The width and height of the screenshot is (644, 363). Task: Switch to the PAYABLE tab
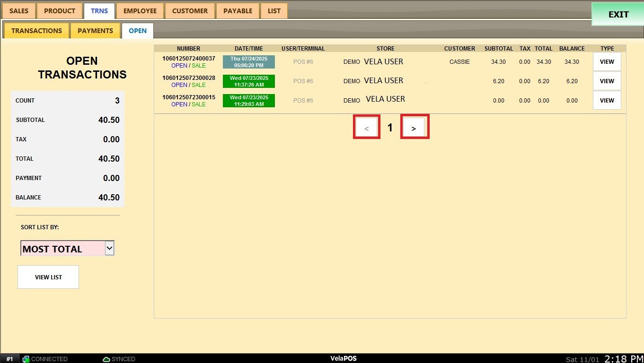click(x=238, y=11)
